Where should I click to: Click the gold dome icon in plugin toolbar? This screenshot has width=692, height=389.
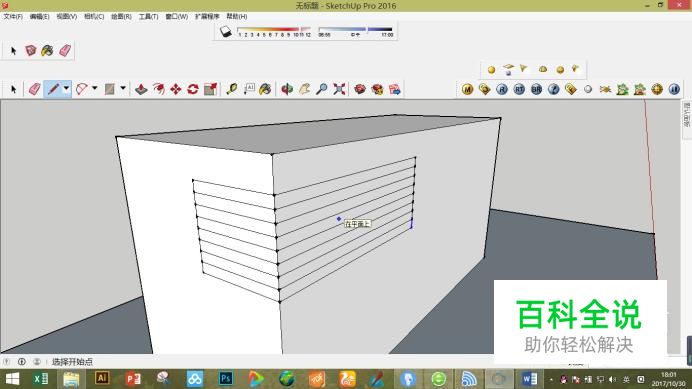pos(543,69)
